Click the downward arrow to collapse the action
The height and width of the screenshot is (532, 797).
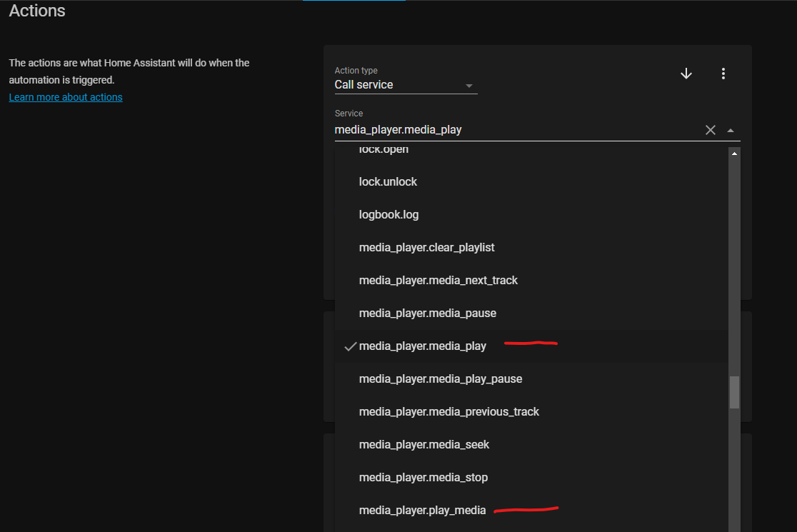pos(686,74)
